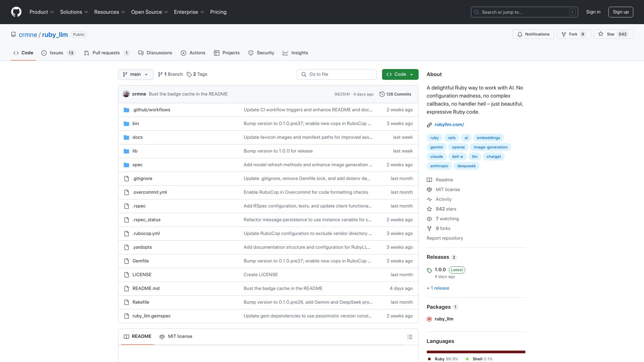Expand the Solutions menu
This screenshot has height=362, width=644.
coord(74,12)
